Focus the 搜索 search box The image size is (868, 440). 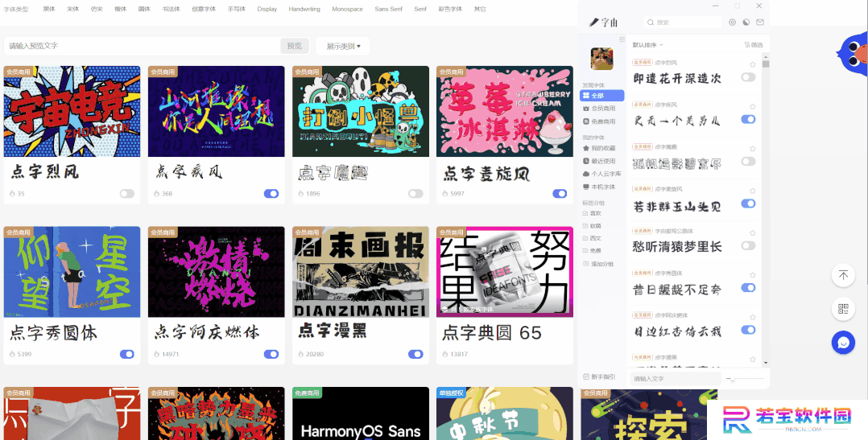tap(683, 22)
